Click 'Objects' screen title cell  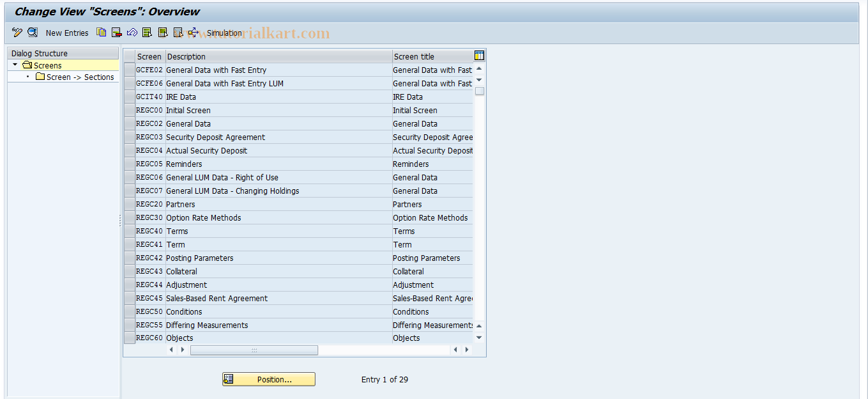[433, 338]
